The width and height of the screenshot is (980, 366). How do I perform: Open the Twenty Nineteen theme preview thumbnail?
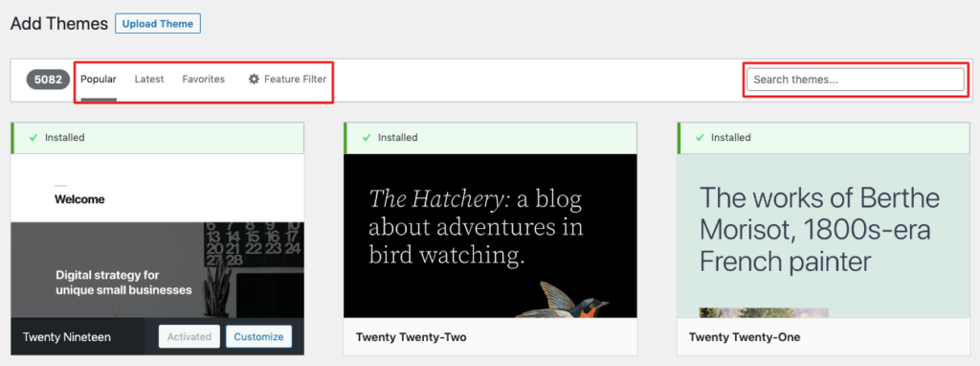tap(158, 236)
